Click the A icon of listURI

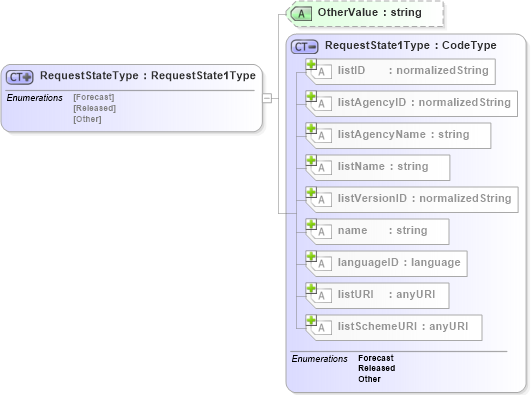tap(321, 296)
